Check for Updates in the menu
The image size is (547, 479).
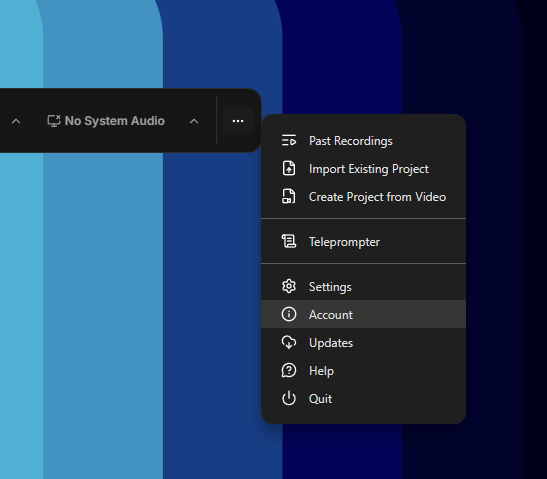tap(364, 343)
